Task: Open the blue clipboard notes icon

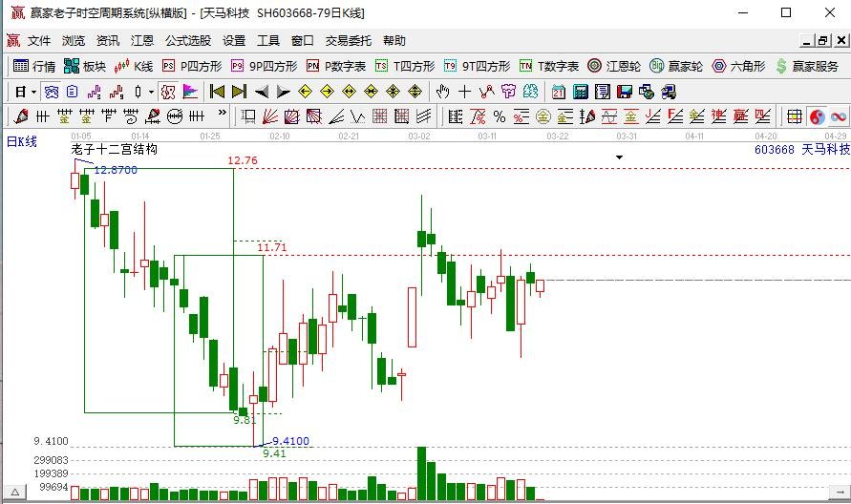Action: coord(73,92)
